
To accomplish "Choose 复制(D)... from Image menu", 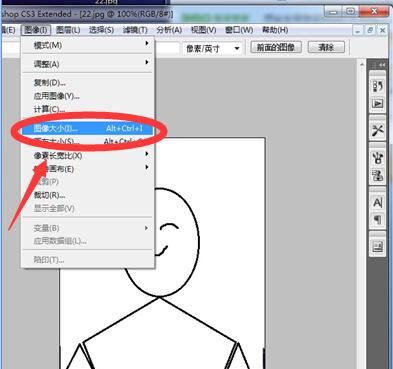I will pyautogui.click(x=87, y=83).
